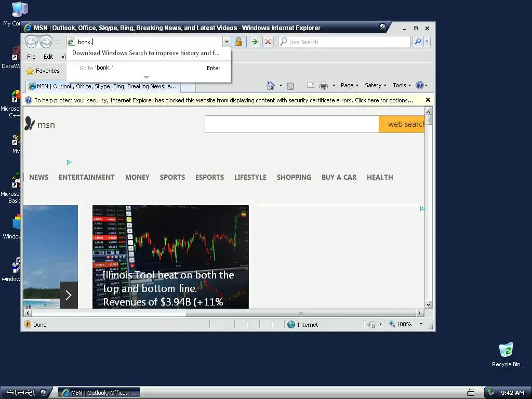Expand the autocomplete list chevron
Image resolution: width=532 pixels, height=399 pixels.
click(146, 78)
